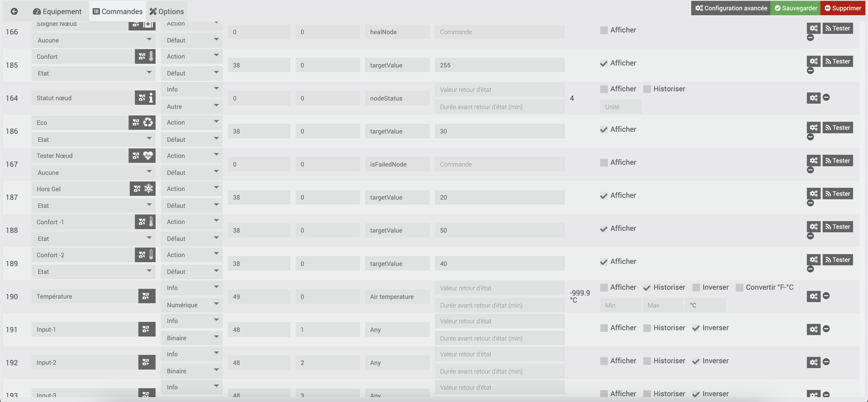
Task: Open the Etat dropdown under Confort
Action: pos(93,73)
